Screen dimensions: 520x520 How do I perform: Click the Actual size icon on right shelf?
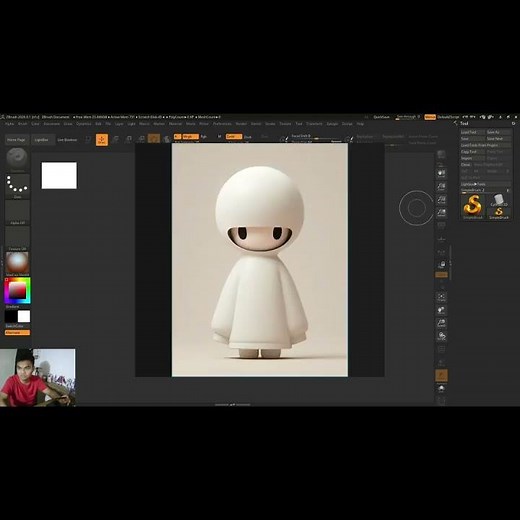(441, 200)
